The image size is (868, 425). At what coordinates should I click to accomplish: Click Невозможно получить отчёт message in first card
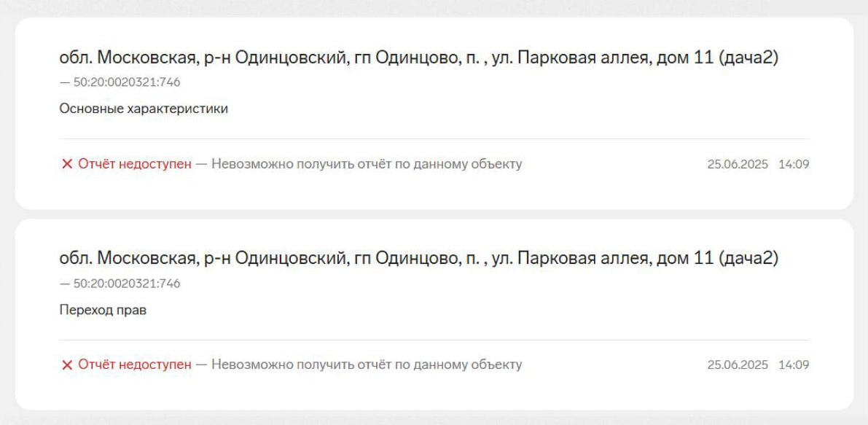(x=367, y=164)
